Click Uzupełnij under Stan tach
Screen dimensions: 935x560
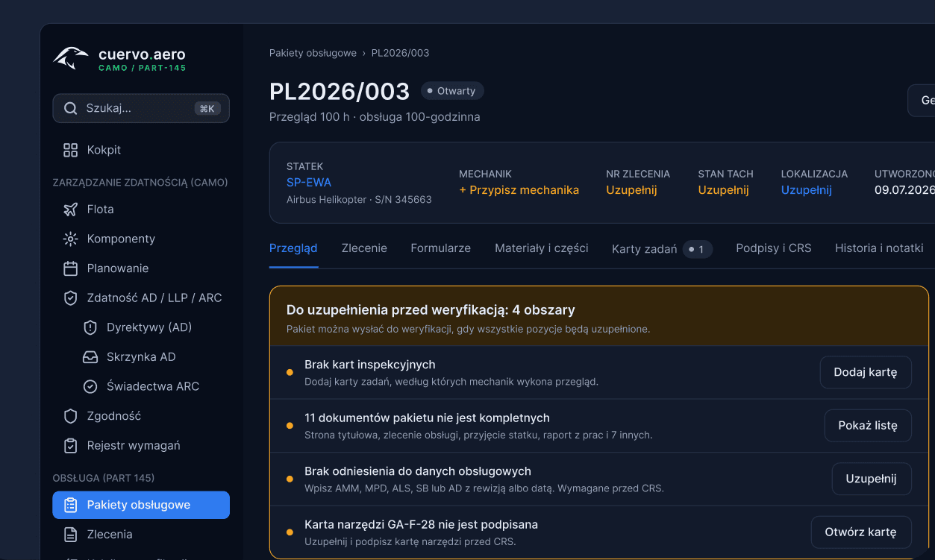coord(723,190)
